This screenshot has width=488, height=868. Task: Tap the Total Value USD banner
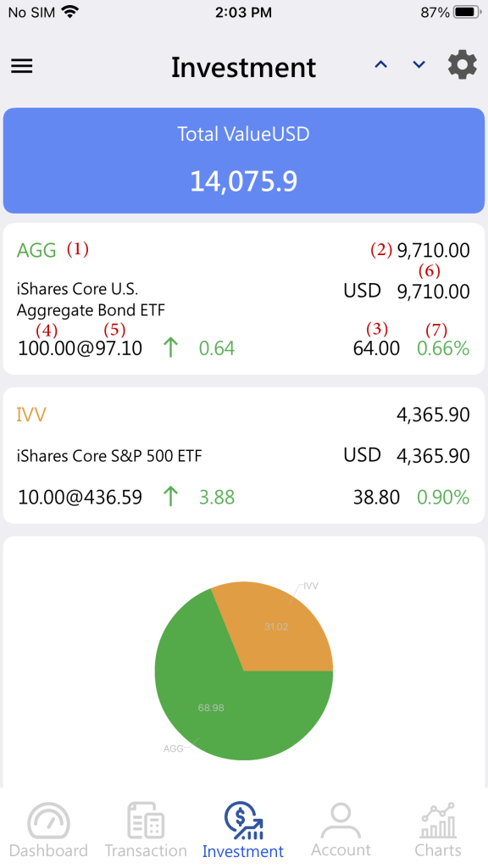click(244, 160)
